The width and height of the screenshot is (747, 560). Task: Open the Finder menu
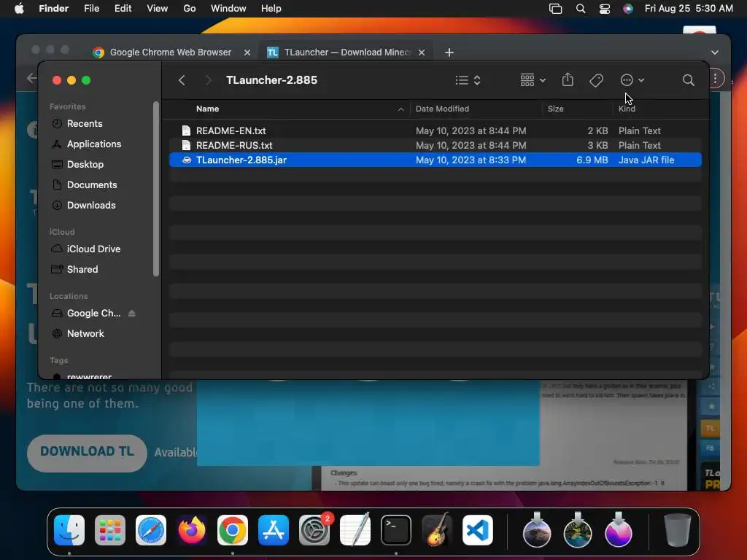click(x=53, y=8)
